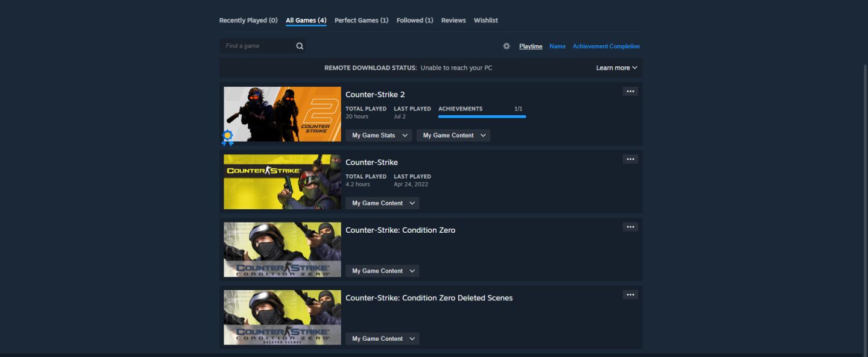The height and width of the screenshot is (357, 868).
Task: Sort by Achievement Completion
Action: click(x=606, y=46)
